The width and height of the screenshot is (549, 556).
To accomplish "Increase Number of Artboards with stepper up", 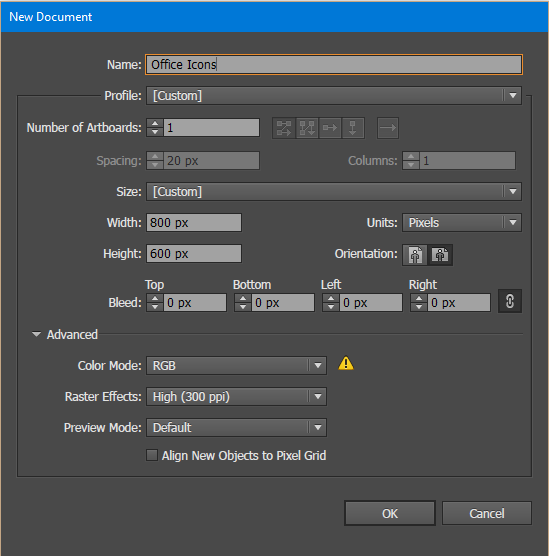I will coord(155,123).
